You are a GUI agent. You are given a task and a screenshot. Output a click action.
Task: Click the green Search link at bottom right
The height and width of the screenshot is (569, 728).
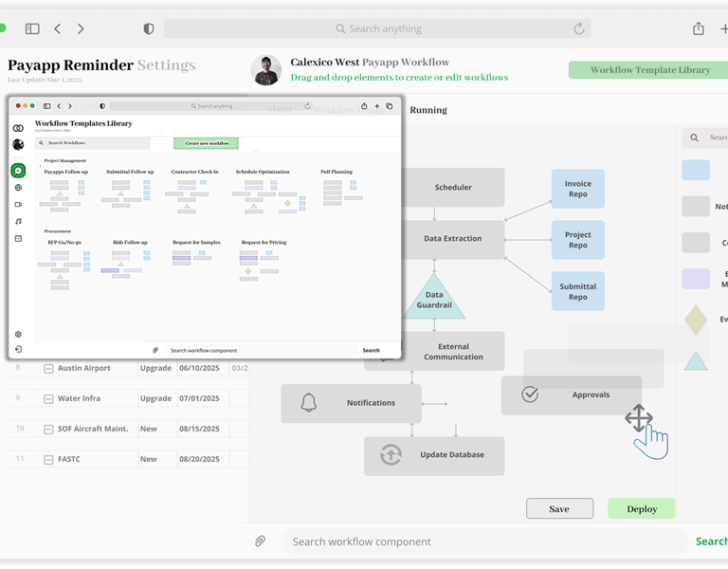pyautogui.click(x=712, y=541)
